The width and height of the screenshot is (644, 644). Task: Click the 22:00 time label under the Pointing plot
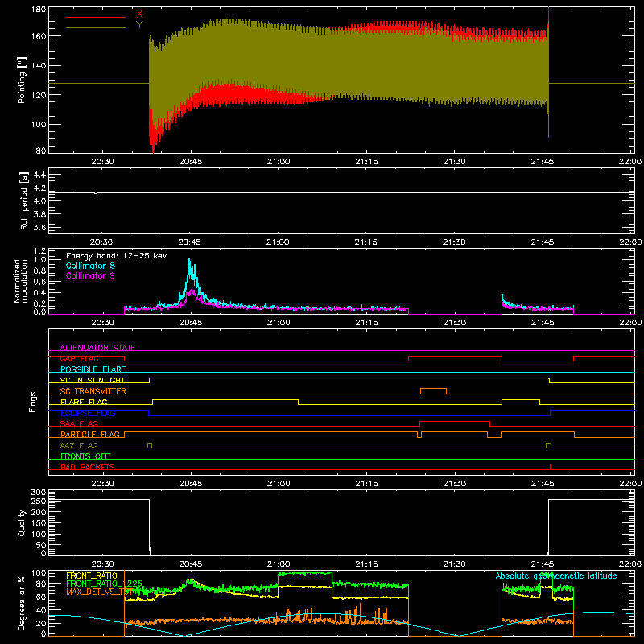pos(630,162)
